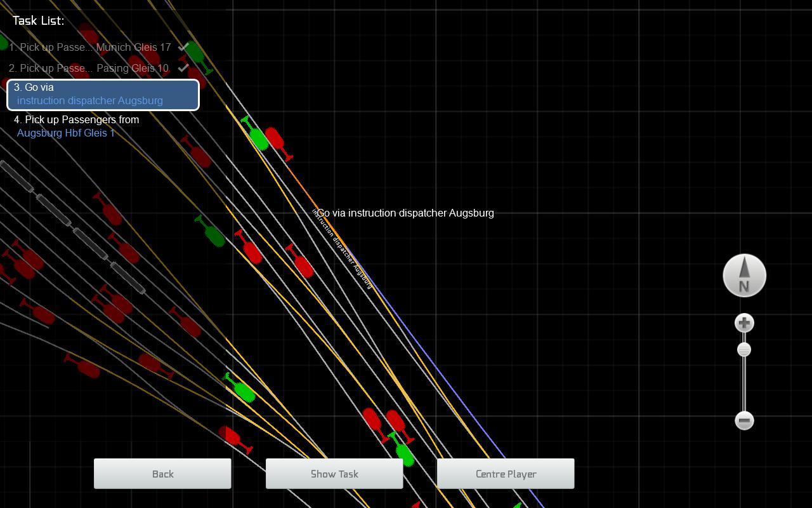
Task: Click the compass north indicator
Action: 744,276
